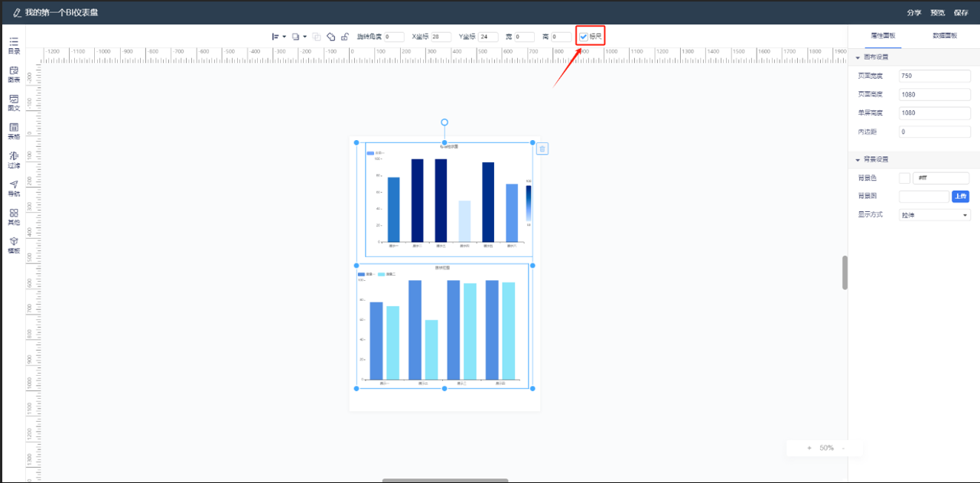The height and width of the screenshot is (483, 980).
Task: Open the alignment options dropdown
Action: coord(279,36)
